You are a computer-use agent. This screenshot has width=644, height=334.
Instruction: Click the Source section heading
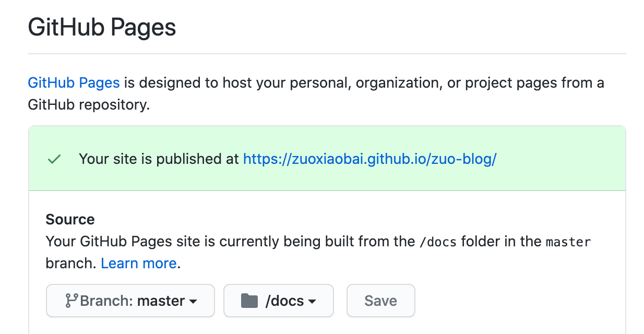[70, 219]
